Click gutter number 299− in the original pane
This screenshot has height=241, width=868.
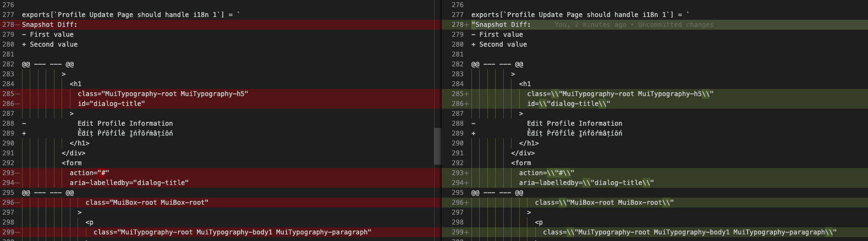click(10, 232)
